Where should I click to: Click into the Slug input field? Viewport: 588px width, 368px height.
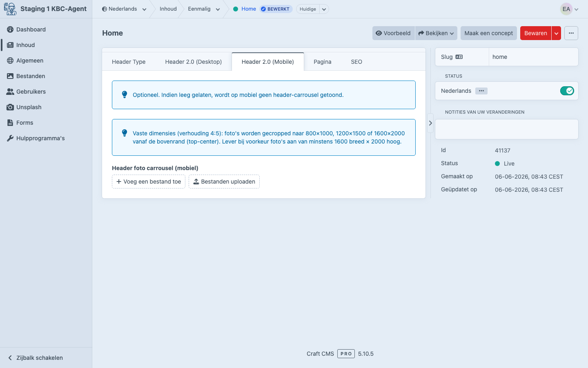(533, 57)
